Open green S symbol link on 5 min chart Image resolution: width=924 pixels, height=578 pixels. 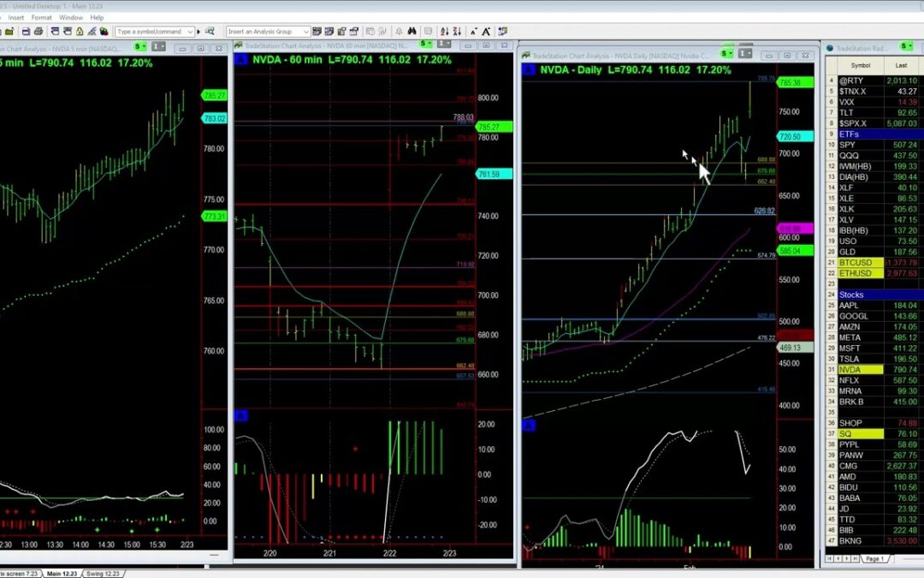(x=140, y=46)
